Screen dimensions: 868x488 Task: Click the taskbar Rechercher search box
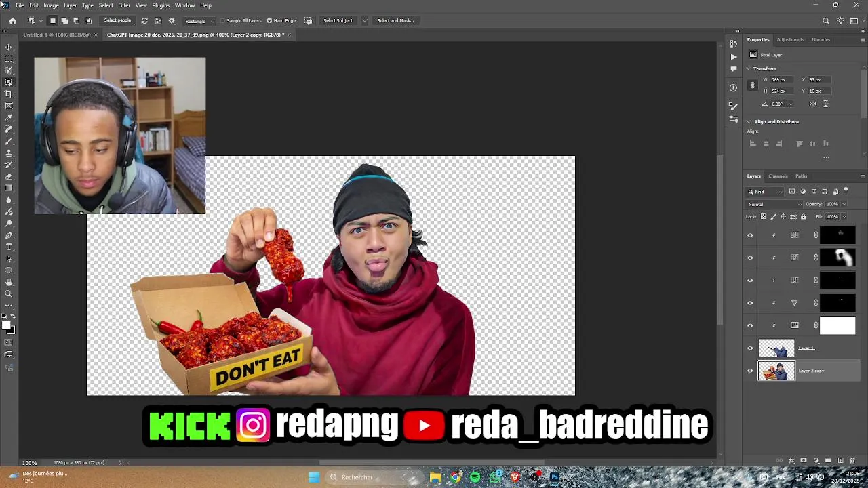[374, 477]
